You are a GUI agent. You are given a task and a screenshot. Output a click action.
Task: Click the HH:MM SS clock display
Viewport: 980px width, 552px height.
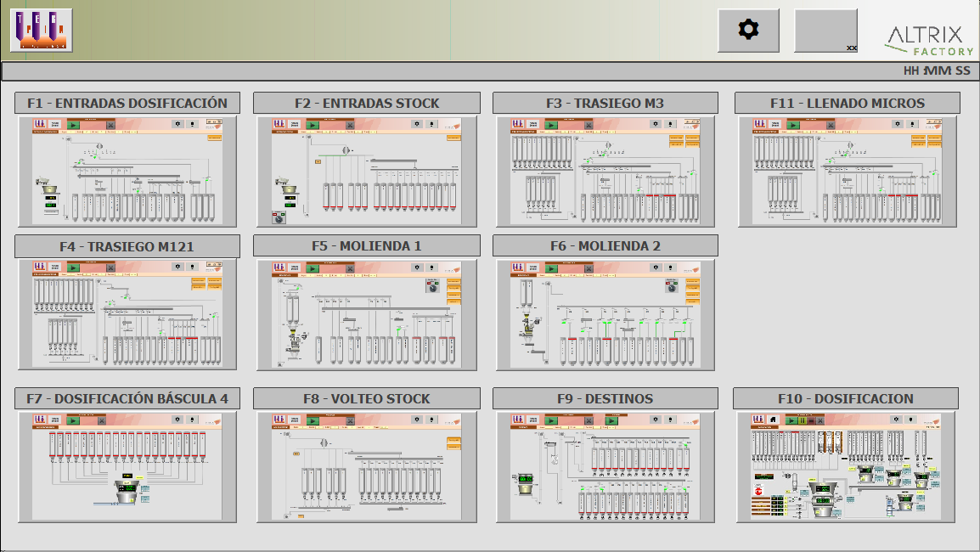point(937,71)
